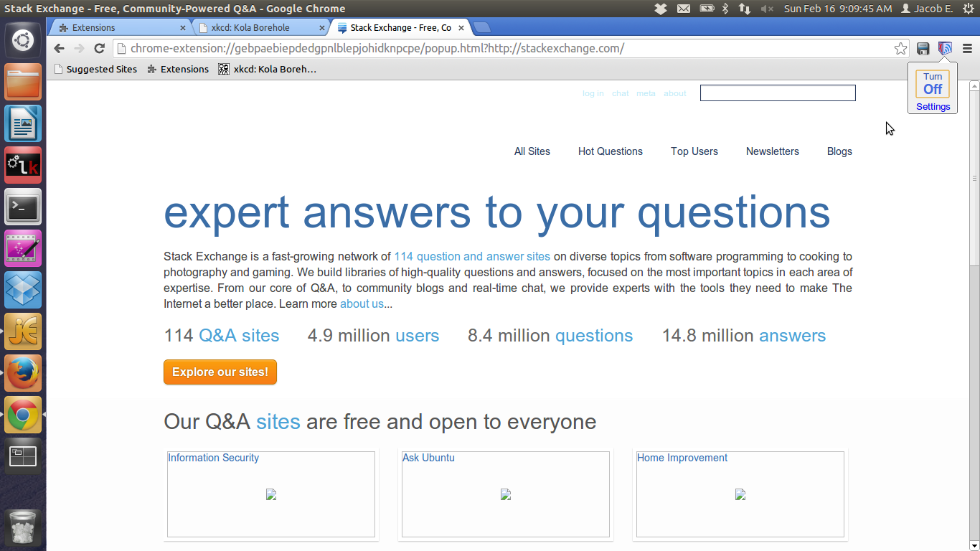980x551 pixels.
Task: Click the 'users' stat link
Action: [417, 336]
